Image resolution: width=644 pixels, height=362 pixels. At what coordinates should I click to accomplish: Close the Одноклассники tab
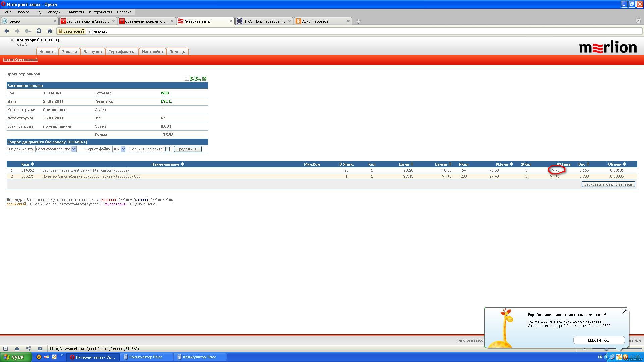[348, 21]
